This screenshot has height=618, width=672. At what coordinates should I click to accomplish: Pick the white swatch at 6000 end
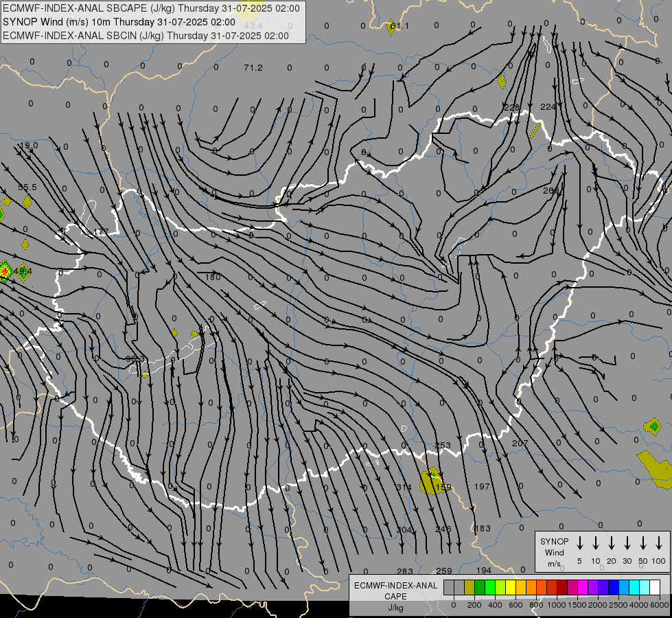click(654, 587)
